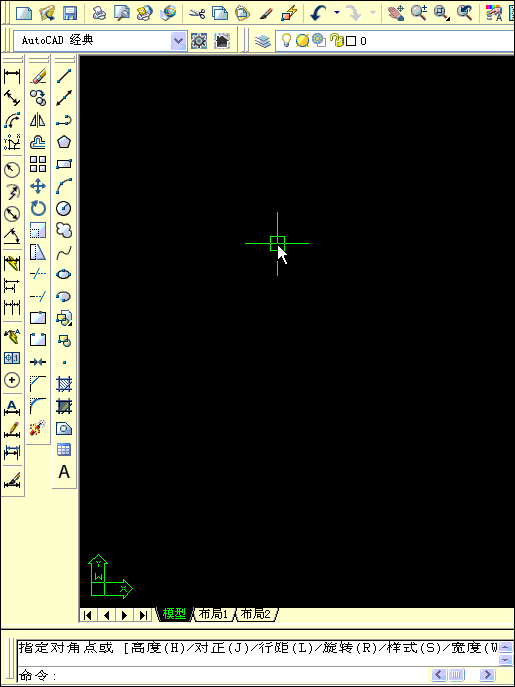Switch to the 布局1 tab
Viewport: 515px width, 687px height.
click(x=213, y=614)
